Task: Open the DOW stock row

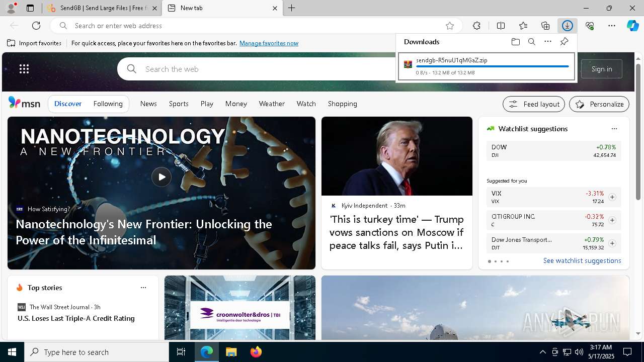Action: pos(553,151)
